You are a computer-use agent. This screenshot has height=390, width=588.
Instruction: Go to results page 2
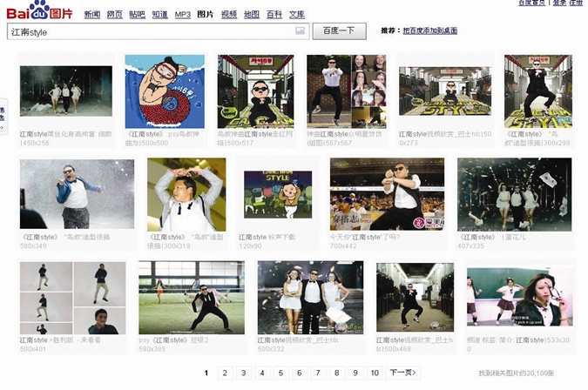(225, 373)
